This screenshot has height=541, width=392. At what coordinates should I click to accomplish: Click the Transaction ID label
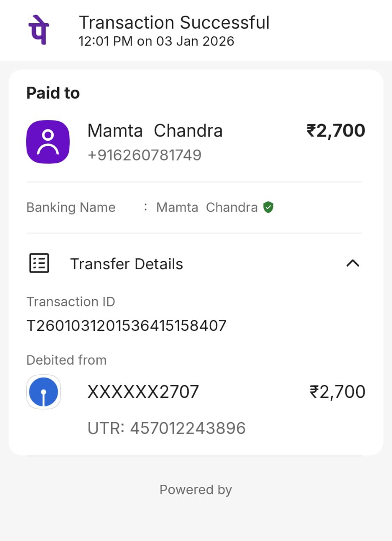(x=71, y=302)
